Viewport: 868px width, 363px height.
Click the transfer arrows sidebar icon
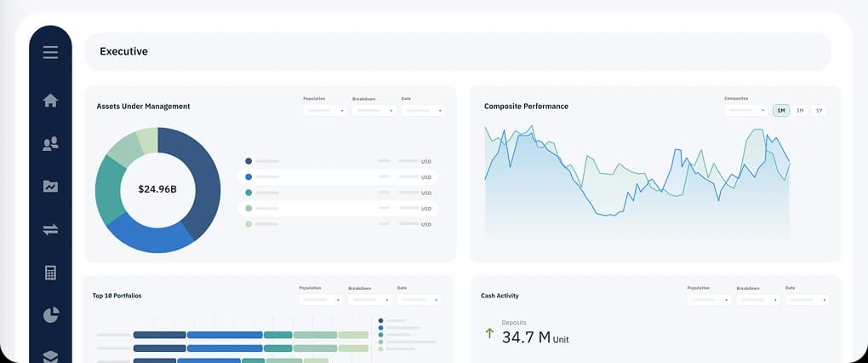tap(50, 229)
